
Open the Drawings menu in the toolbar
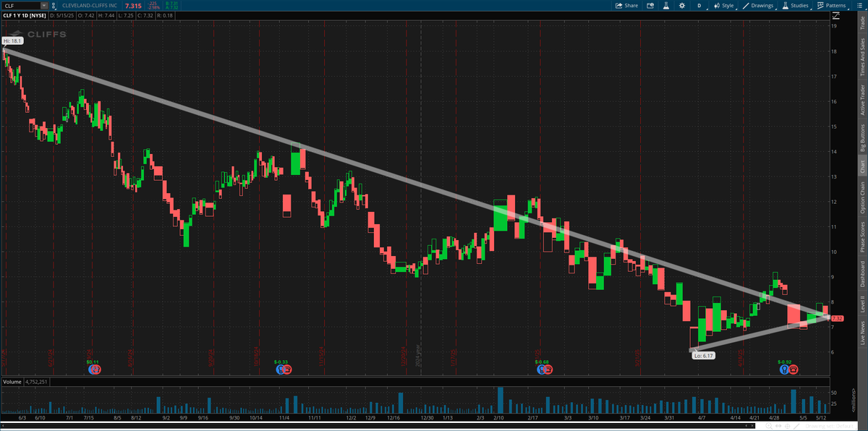coord(759,5)
